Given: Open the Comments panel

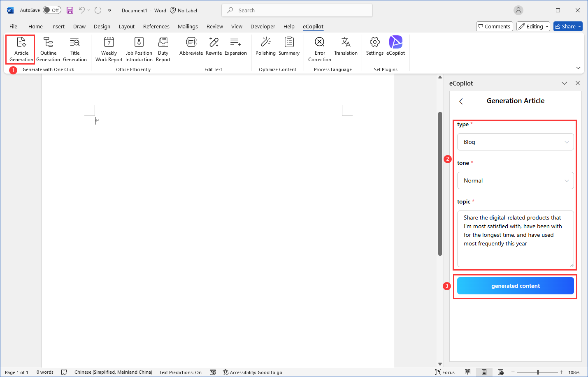Looking at the screenshot, I should point(494,26).
